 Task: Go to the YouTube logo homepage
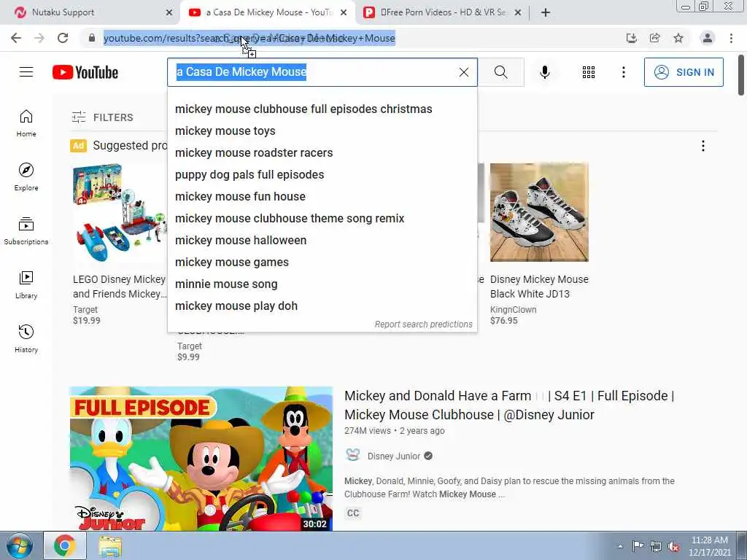85,72
